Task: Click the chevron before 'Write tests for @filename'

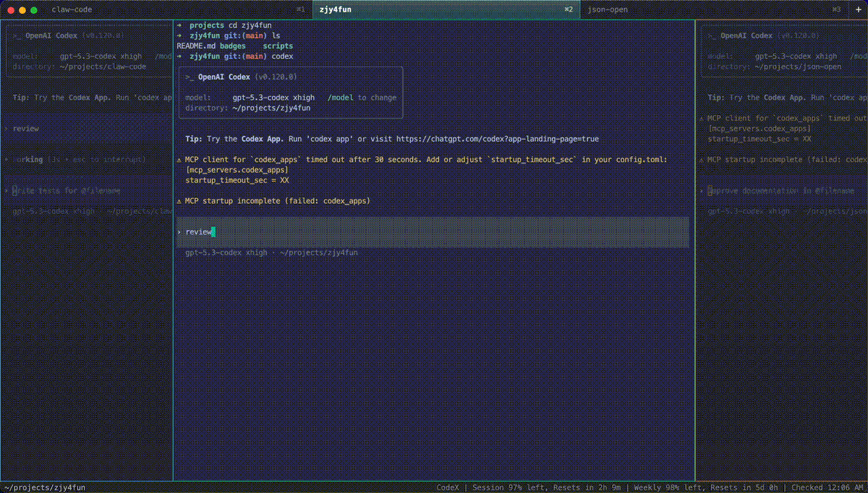Action: click(6, 191)
